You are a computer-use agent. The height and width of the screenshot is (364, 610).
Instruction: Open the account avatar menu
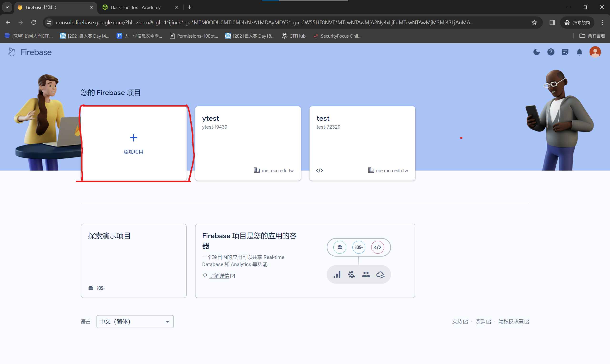(595, 52)
